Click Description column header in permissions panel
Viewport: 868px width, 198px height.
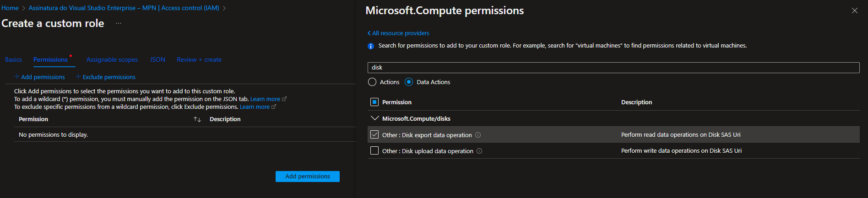click(636, 102)
